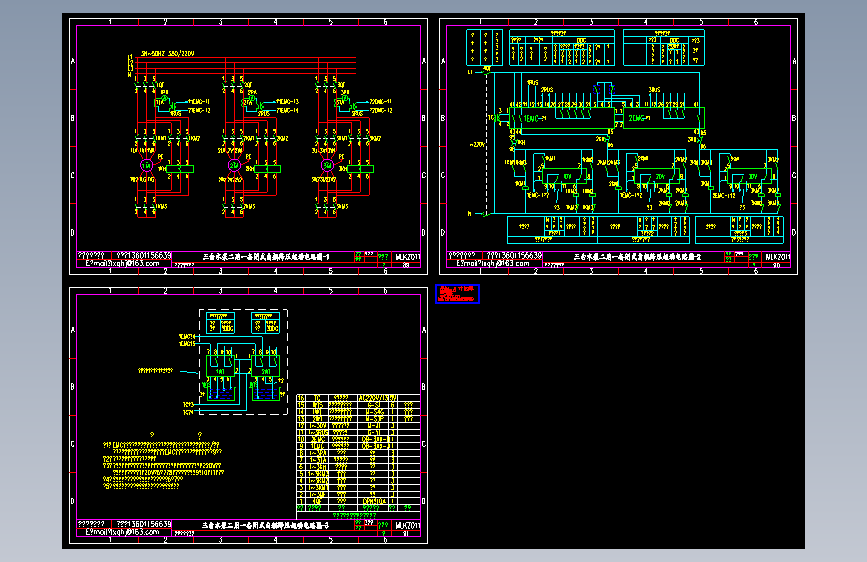Image resolution: width=867 pixels, height=562 pixels.
Task: Click the cyan header table above 2EMC
Action: [664, 48]
